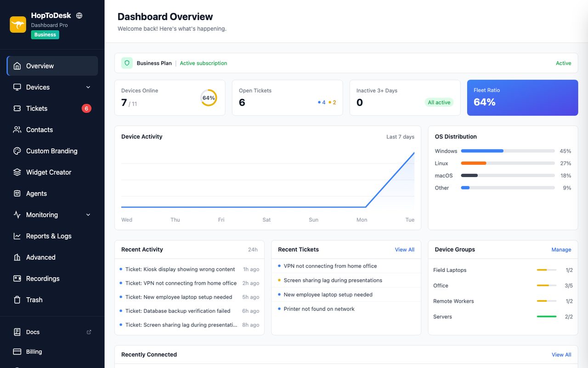Click the Fleet Ratio card

click(522, 98)
